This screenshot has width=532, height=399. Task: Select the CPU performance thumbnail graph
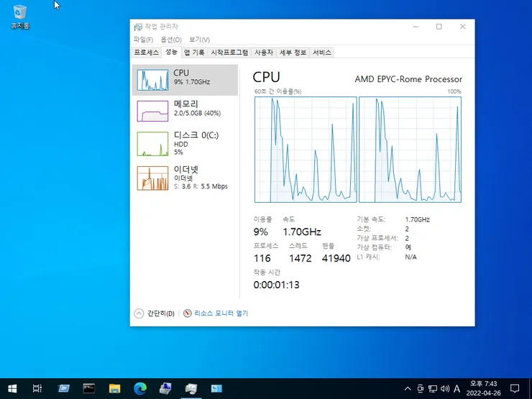point(152,80)
